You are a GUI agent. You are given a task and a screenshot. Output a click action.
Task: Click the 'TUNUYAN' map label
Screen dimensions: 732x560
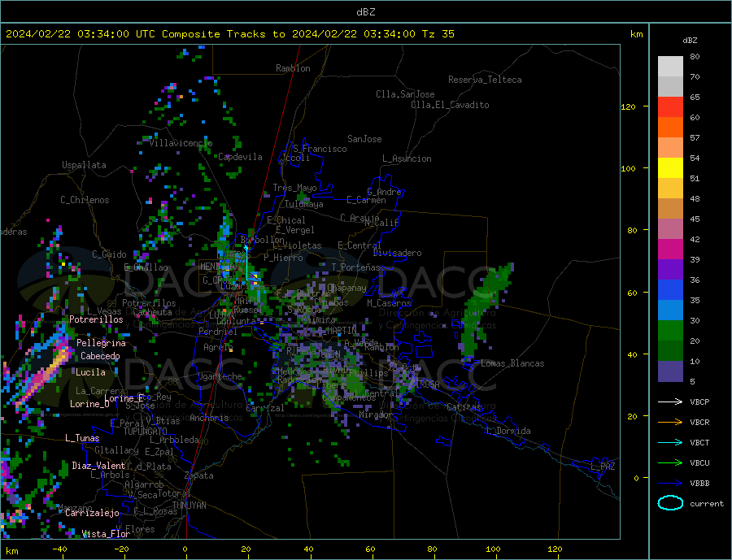(x=189, y=506)
